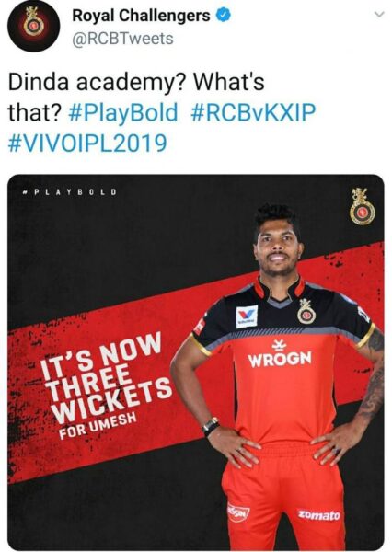Open the Royal Challengers display name
392x552 pixels.
(141, 16)
